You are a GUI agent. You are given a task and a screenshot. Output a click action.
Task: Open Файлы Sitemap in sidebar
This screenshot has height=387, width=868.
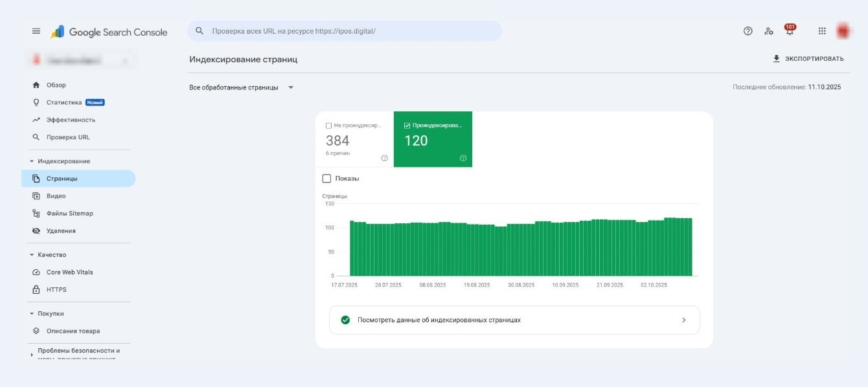pos(69,214)
